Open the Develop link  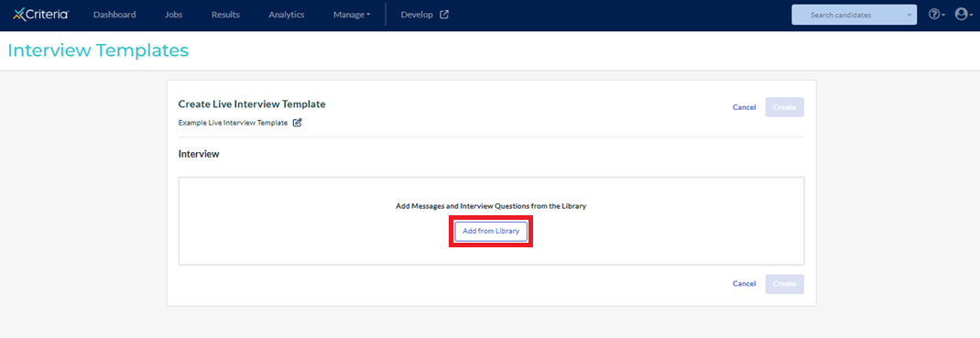point(417,15)
